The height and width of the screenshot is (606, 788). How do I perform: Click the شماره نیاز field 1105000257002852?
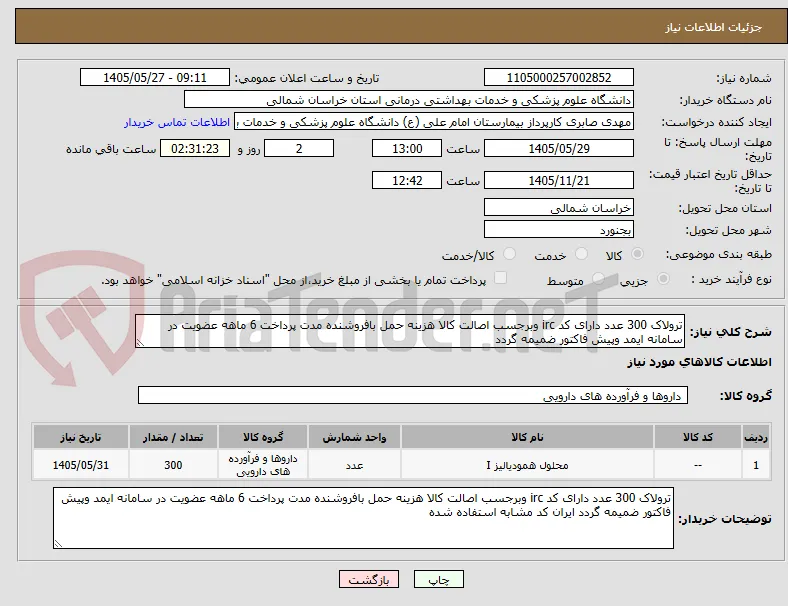click(x=558, y=77)
